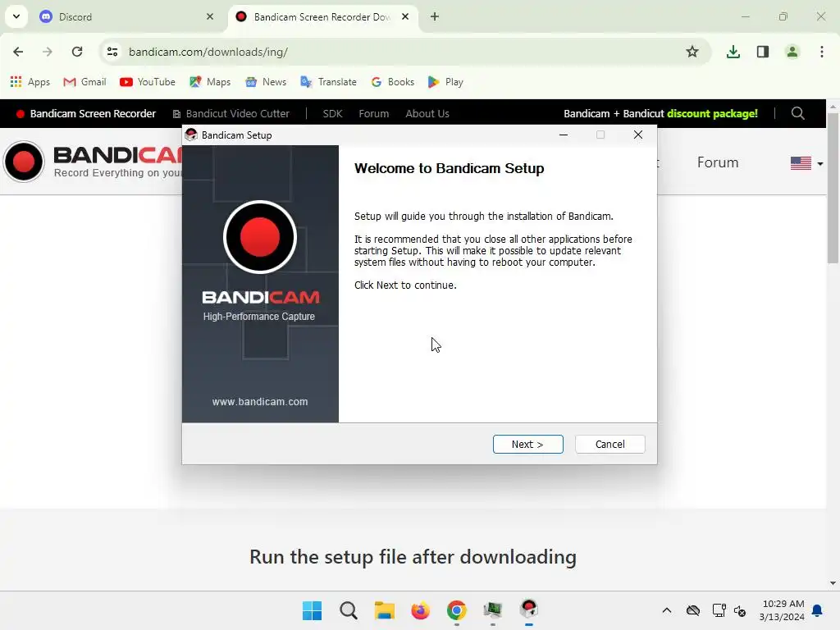
Task: Open Forum in the white header
Action: pyautogui.click(x=718, y=162)
